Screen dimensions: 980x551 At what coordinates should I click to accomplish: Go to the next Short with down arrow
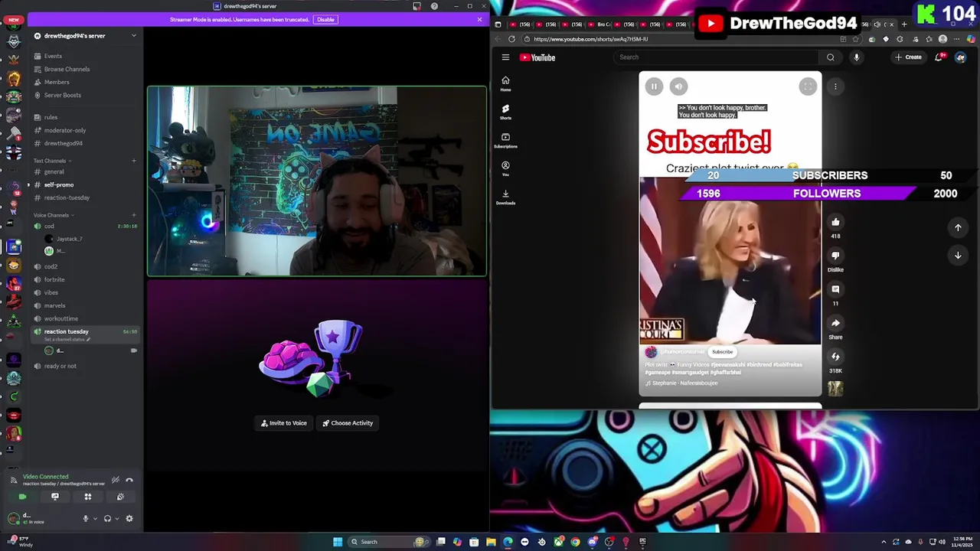(x=958, y=256)
